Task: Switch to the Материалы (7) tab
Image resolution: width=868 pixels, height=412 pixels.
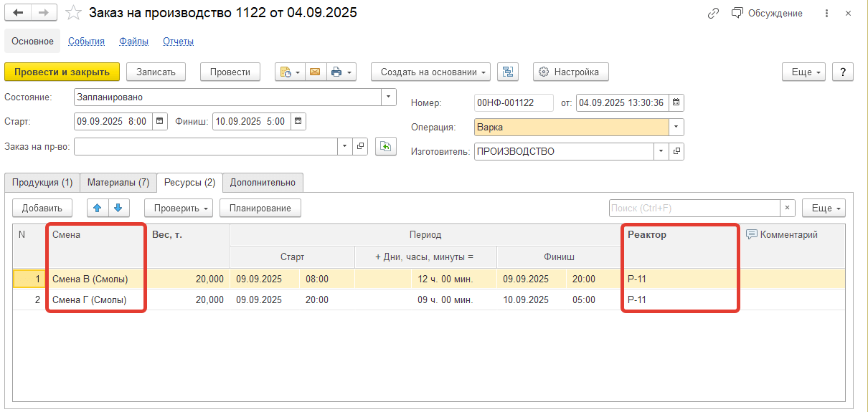Action: (x=118, y=183)
